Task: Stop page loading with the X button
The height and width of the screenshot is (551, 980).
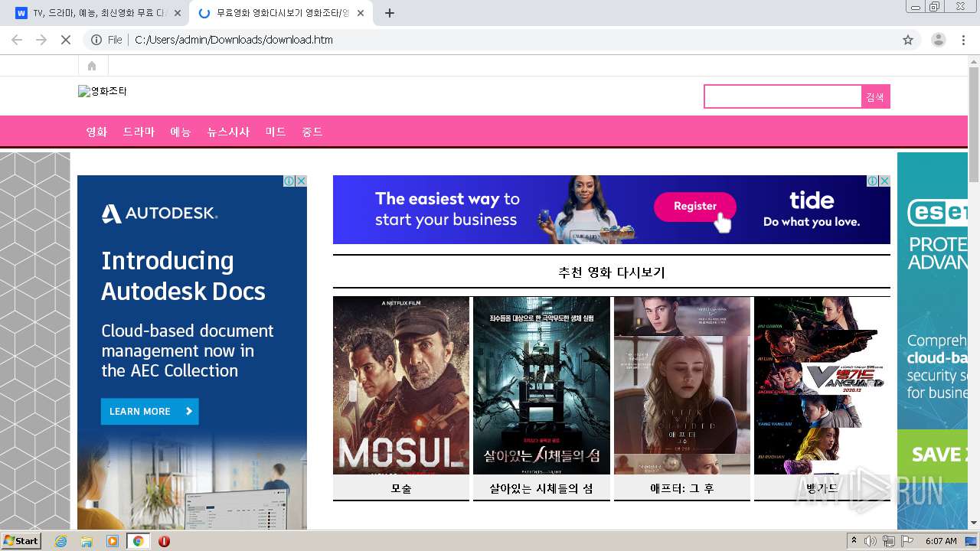Action: point(66,40)
